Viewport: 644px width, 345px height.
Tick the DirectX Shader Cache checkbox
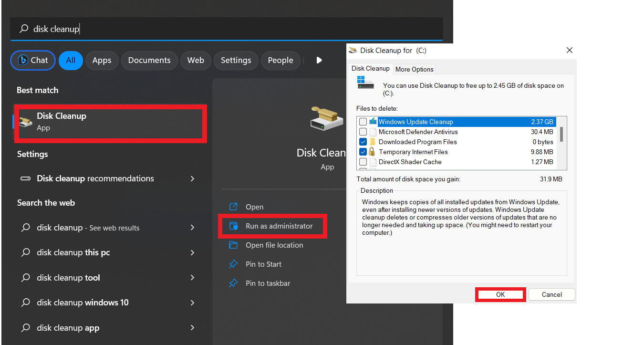tap(363, 162)
